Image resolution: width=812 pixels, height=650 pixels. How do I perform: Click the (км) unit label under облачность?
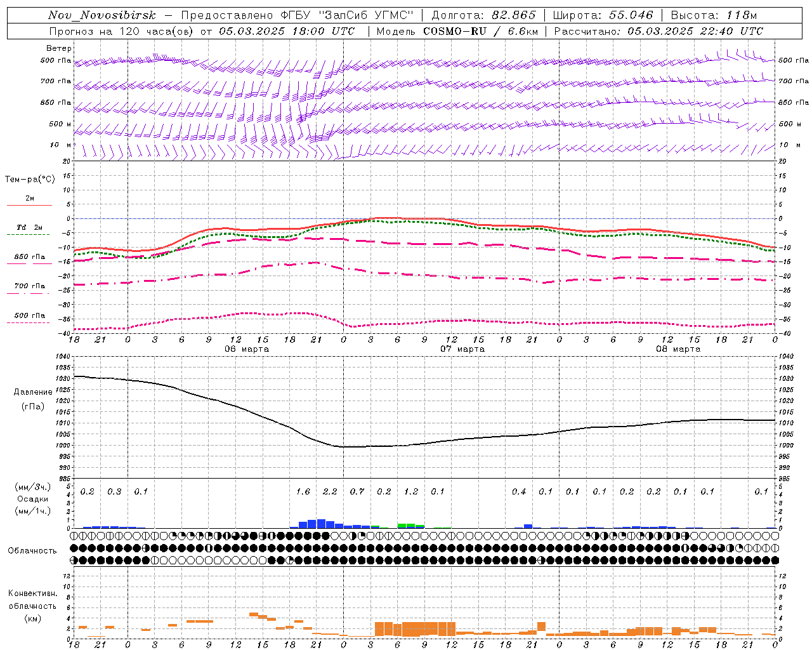point(33,618)
